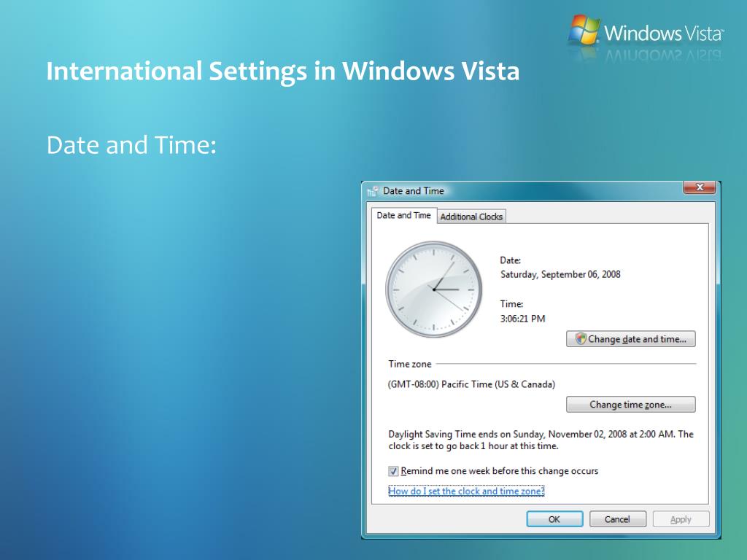This screenshot has width=747, height=560.
Task: Click the slide title International Settings in Windows Vista
Action: pos(283,71)
